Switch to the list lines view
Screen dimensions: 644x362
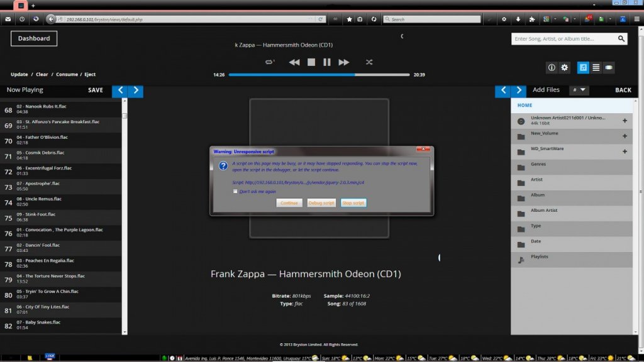[596, 68]
